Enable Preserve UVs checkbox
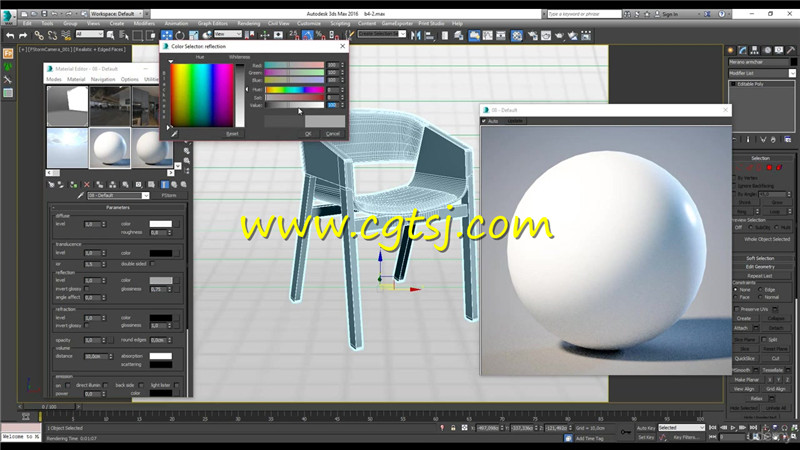 coord(736,309)
